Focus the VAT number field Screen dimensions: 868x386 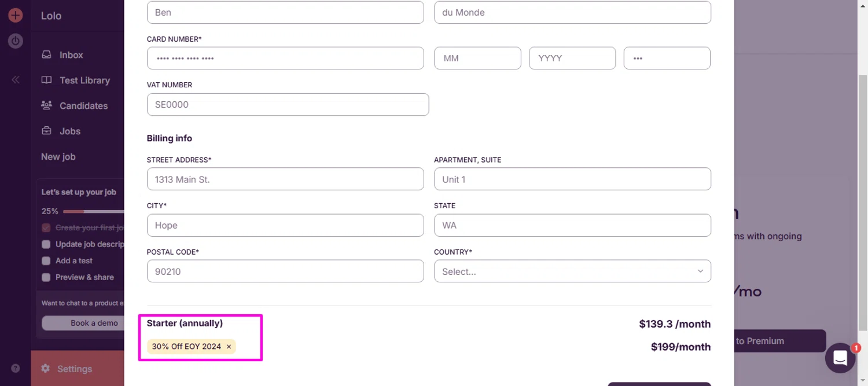point(288,105)
